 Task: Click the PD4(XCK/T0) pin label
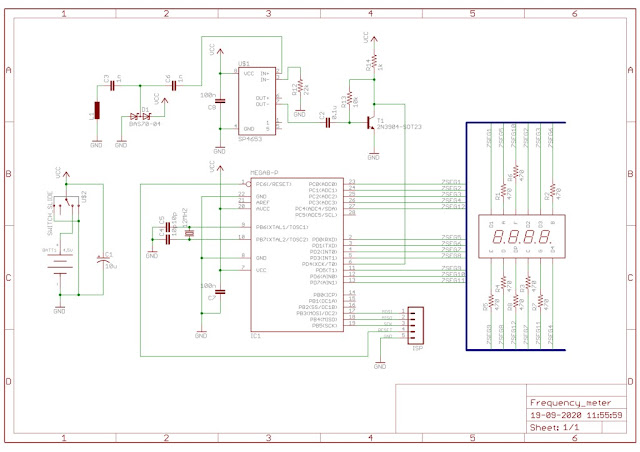[320, 264]
